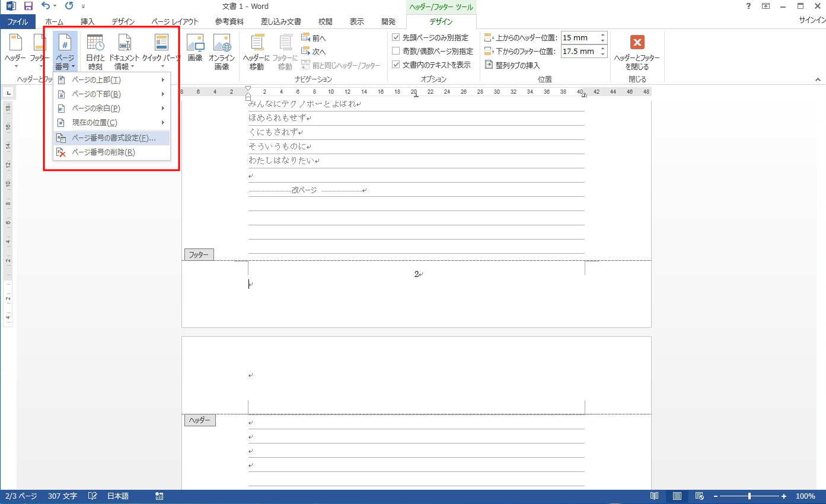Switch to print layout view icon
826x504 pixels.
677,496
